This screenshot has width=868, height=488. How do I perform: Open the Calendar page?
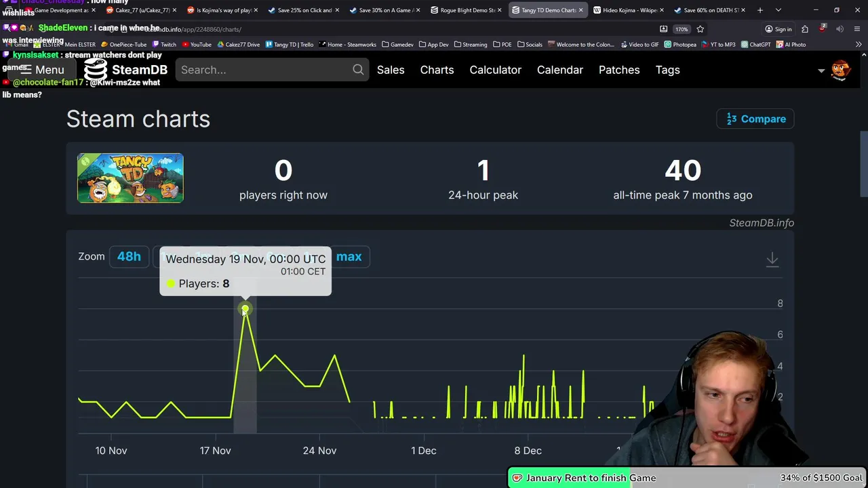click(560, 70)
